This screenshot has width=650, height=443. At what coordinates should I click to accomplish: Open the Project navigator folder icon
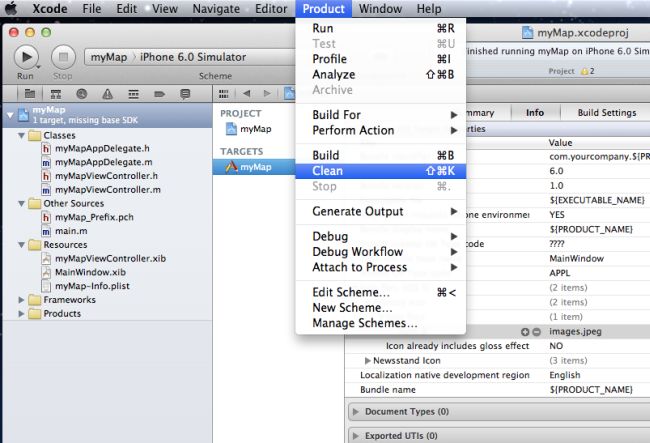tap(29, 94)
